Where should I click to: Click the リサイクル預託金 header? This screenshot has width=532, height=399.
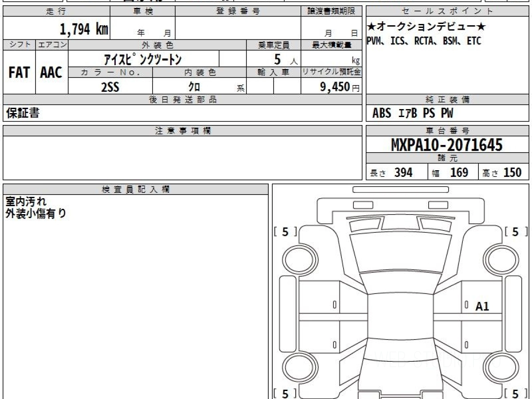click(331, 72)
